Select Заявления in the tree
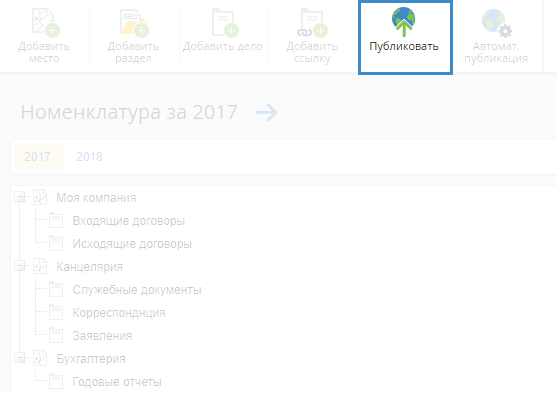The height and width of the screenshot is (393, 557). coord(102,336)
